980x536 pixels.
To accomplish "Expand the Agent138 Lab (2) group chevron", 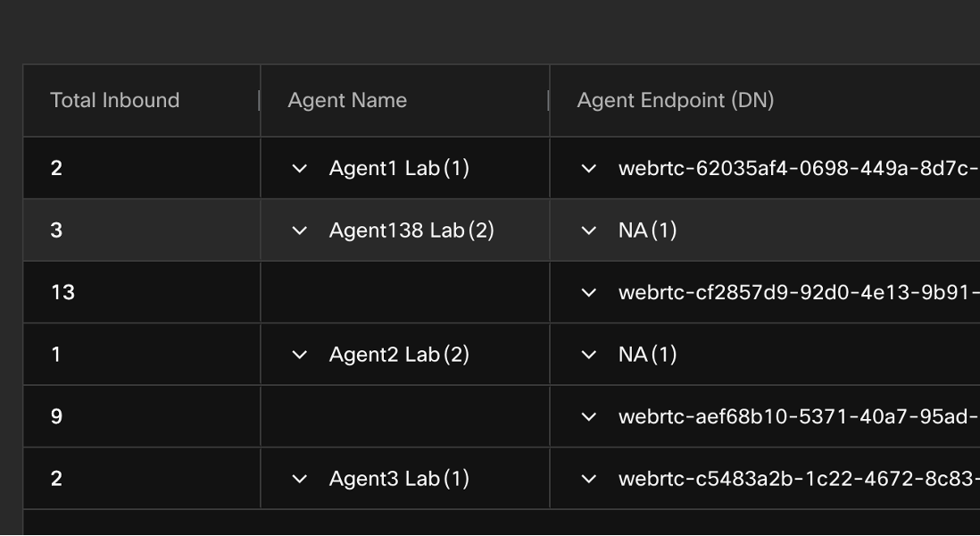I will click(x=300, y=230).
